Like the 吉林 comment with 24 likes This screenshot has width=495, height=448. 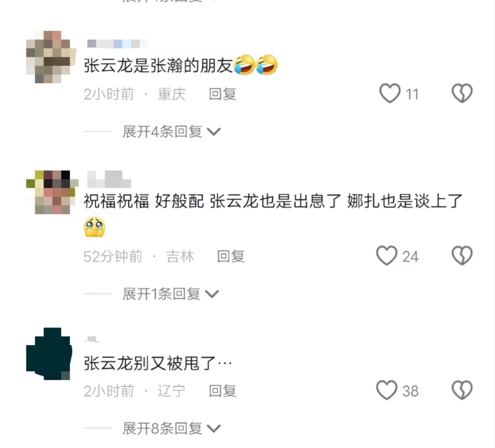tap(387, 256)
